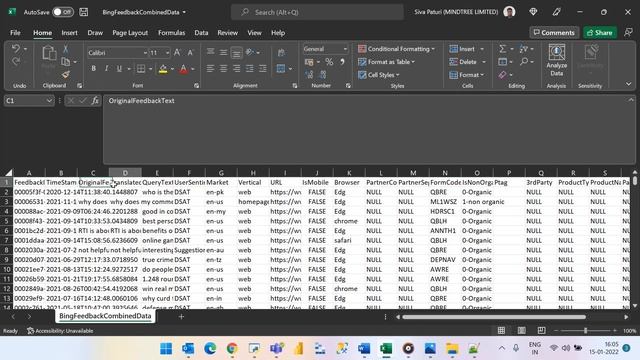
Task: Click the Percent Style icon
Action: pyautogui.click(x=329, y=62)
